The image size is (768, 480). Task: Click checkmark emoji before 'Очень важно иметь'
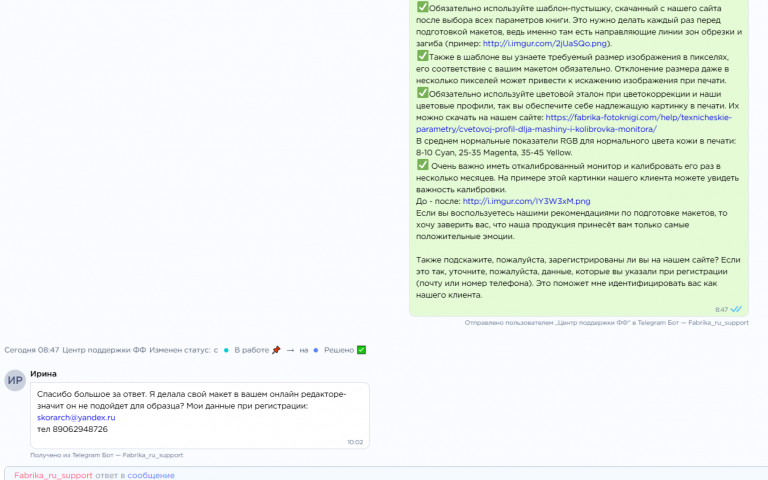click(422, 165)
